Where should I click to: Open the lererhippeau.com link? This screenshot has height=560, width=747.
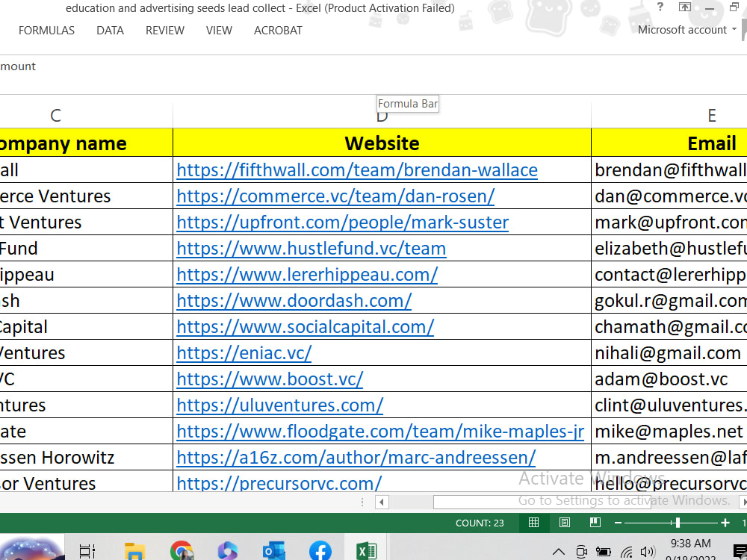point(307,275)
